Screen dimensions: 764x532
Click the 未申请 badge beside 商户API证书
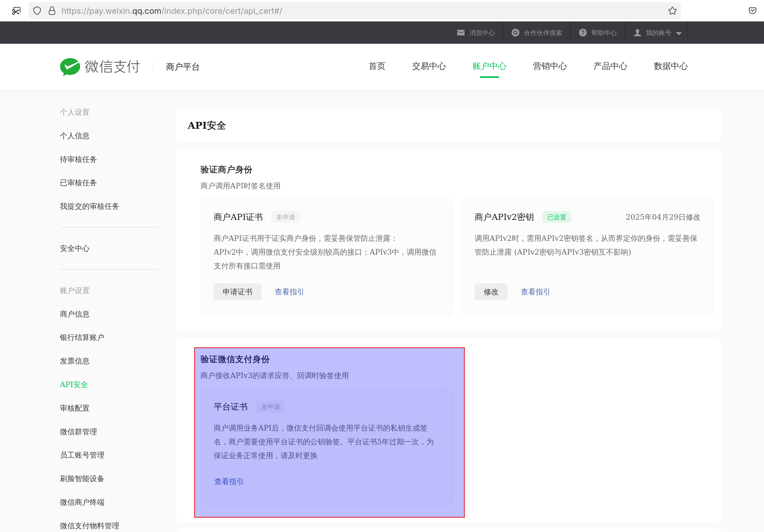(286, 217)
